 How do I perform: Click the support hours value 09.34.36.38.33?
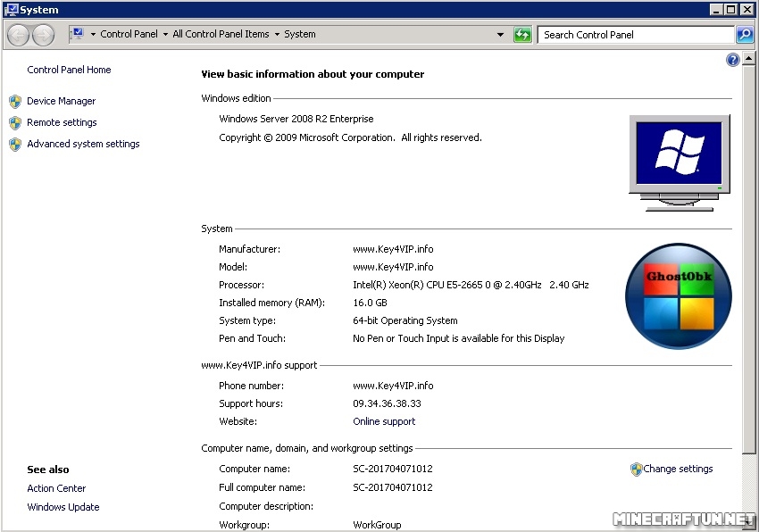[387, 403]
